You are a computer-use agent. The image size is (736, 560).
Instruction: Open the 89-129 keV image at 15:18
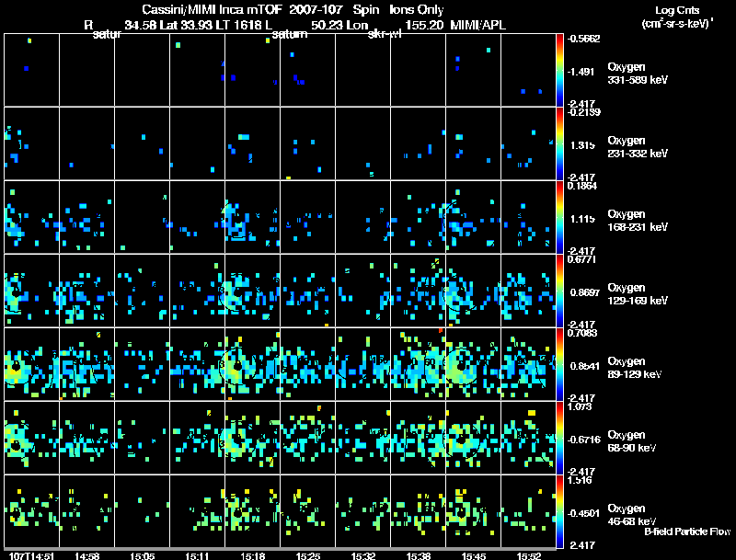click(x=252, y=364)
